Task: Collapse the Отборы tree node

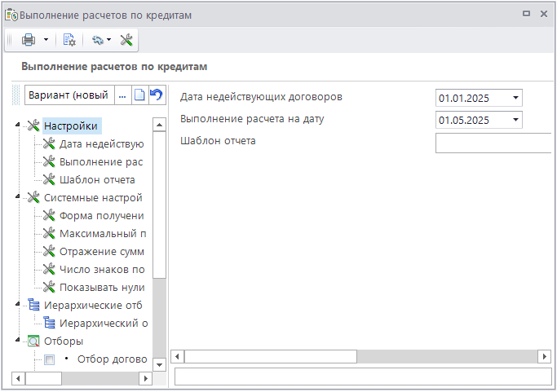Action: coord(18,341)
